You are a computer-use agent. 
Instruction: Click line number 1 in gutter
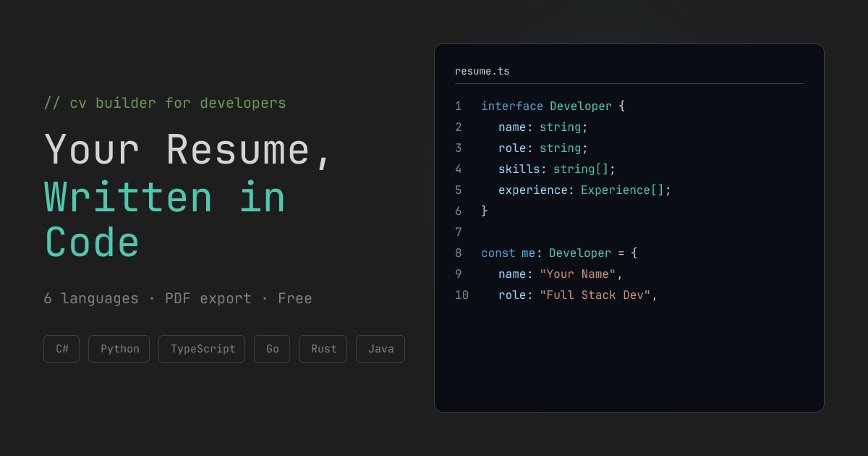tap(458, 106)
